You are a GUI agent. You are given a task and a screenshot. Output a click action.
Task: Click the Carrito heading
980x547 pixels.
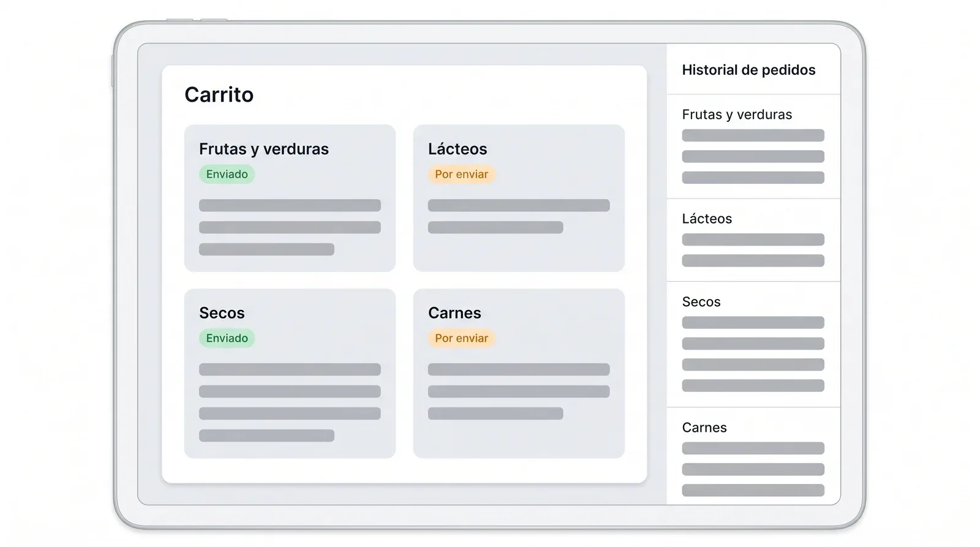tap(219, 95)
